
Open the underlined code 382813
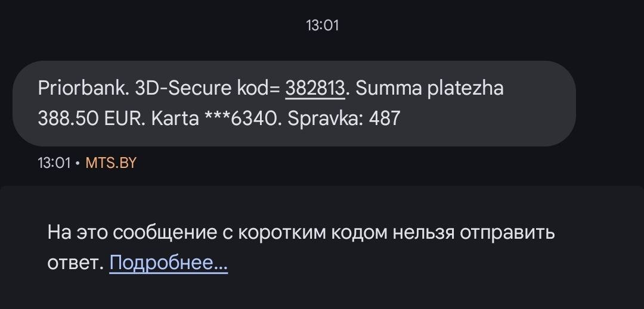coord(315,88)
